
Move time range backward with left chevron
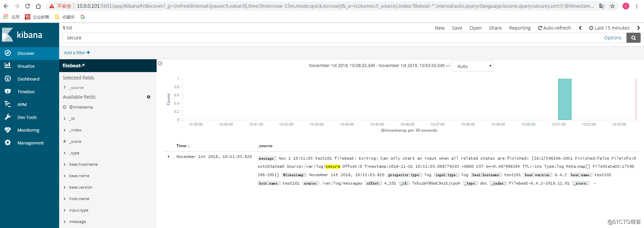580,28
